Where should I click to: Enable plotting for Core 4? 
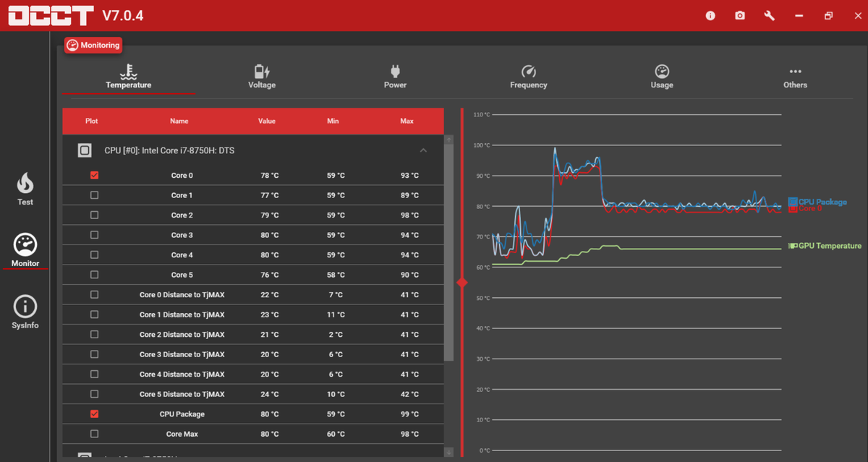tap(94, 254)
